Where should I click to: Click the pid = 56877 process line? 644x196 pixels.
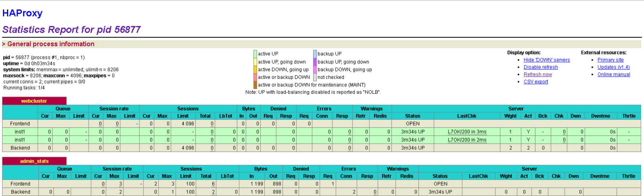tap(44, 58)
